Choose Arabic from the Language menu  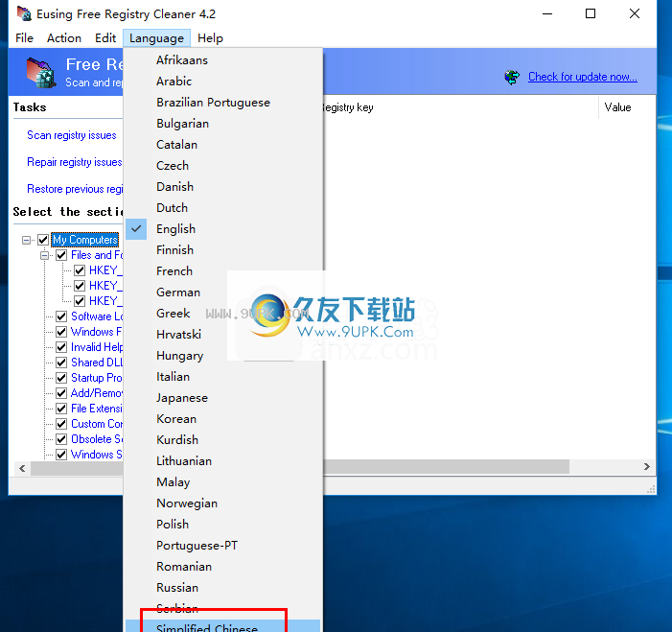pyautogui.click(x=222, y=81)
